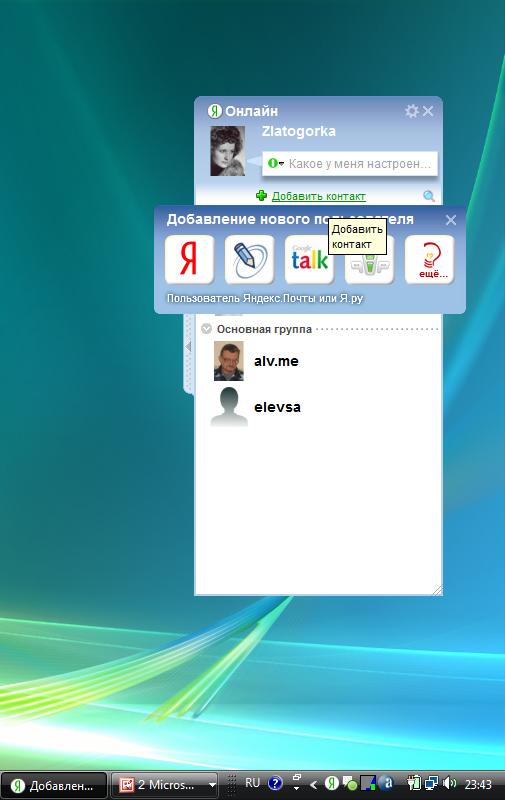Switch language via the RU indicator
Screen dimensions: 505x800
252,783
